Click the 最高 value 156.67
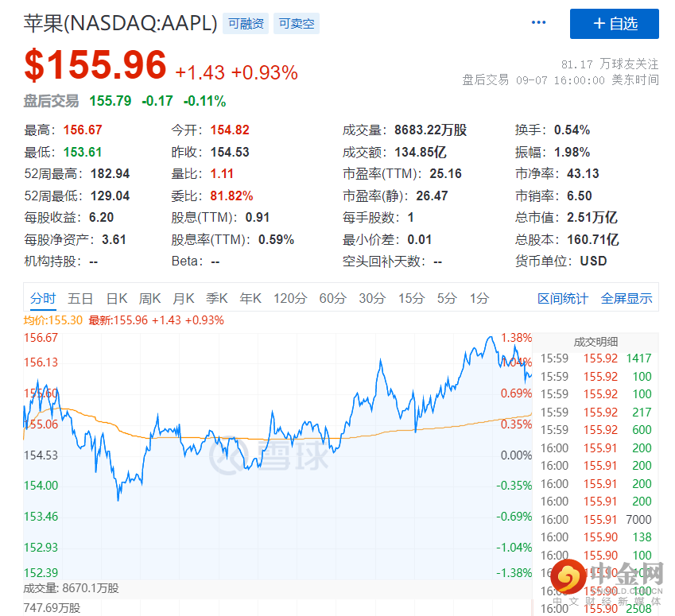The height and width of the screenshot is (616, 675). click(83, 130)
